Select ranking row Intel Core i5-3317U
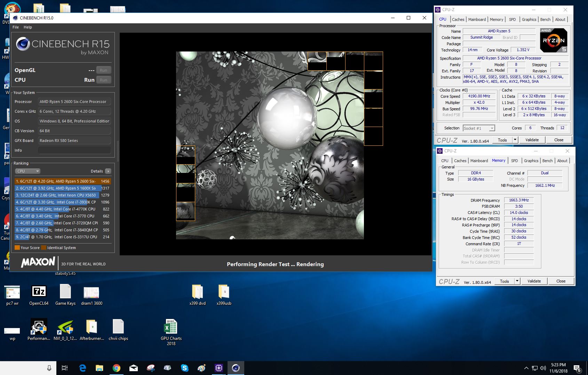Image resolution: width=588 pixels, height=375 pixels. click(62, 237)
